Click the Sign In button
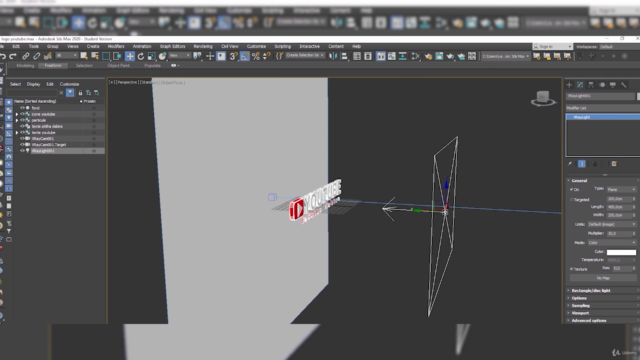640x360 pixels. point(552,47)
